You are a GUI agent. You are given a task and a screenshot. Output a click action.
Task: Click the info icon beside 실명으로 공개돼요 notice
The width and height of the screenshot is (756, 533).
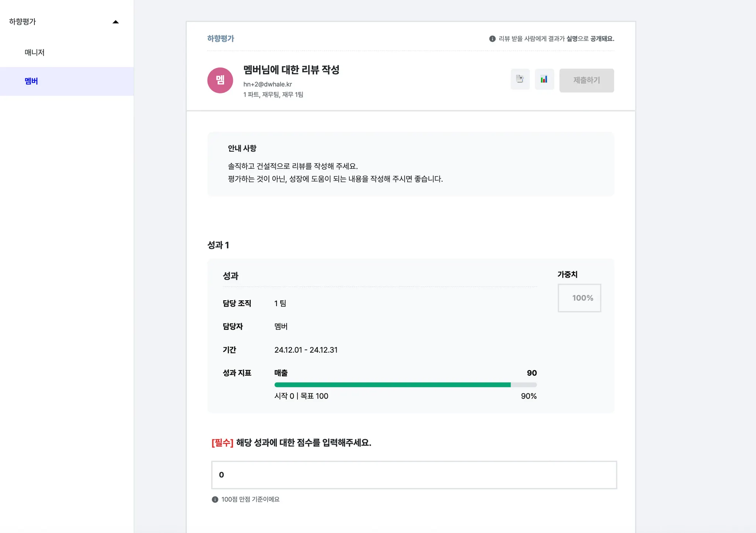pos(492,39)
